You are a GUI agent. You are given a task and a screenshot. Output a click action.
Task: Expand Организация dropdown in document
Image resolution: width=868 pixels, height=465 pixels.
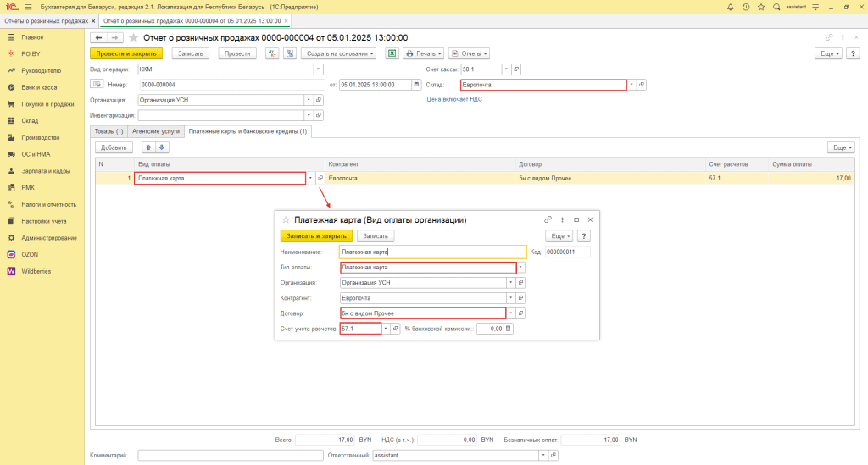pyautogui.click(x=309, y=100)
